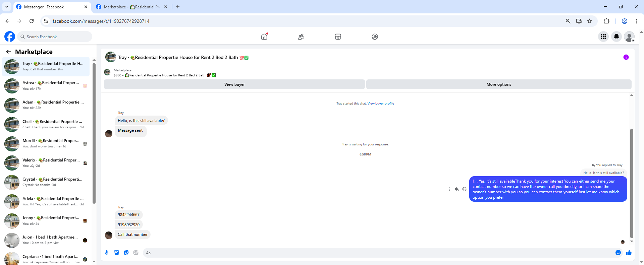644x265 pixels.
Task: Open the Valerio conversation
Action: click(46, 163)
